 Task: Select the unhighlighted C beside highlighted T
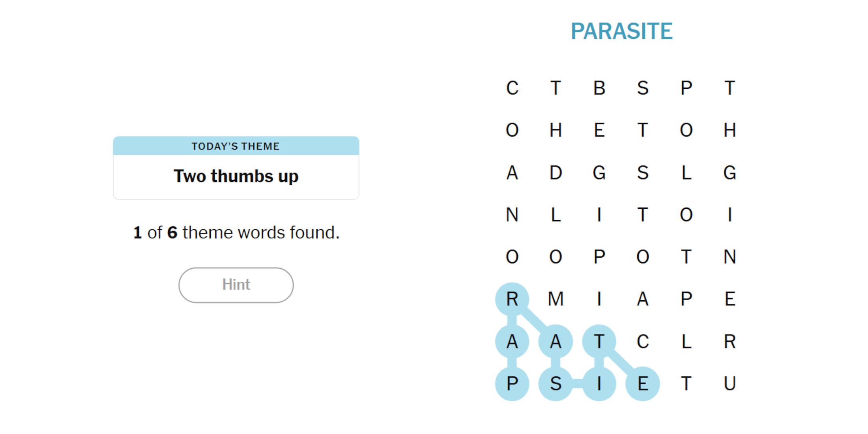[x=643, y=341]
